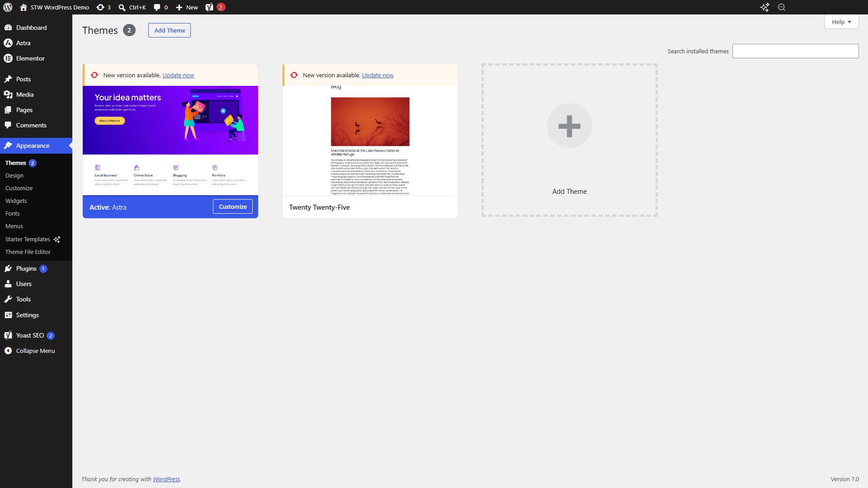Expand the Help dropdown

[841, 22]
